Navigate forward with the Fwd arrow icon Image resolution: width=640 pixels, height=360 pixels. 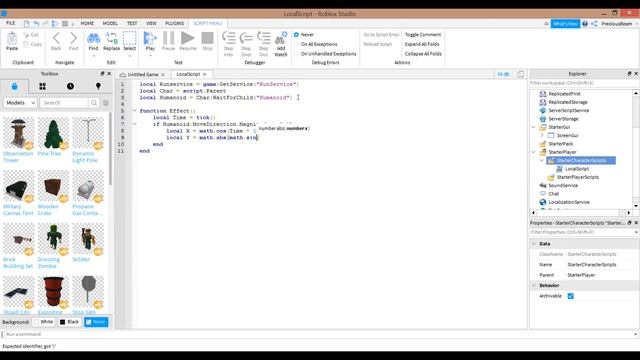pos(73,39)
